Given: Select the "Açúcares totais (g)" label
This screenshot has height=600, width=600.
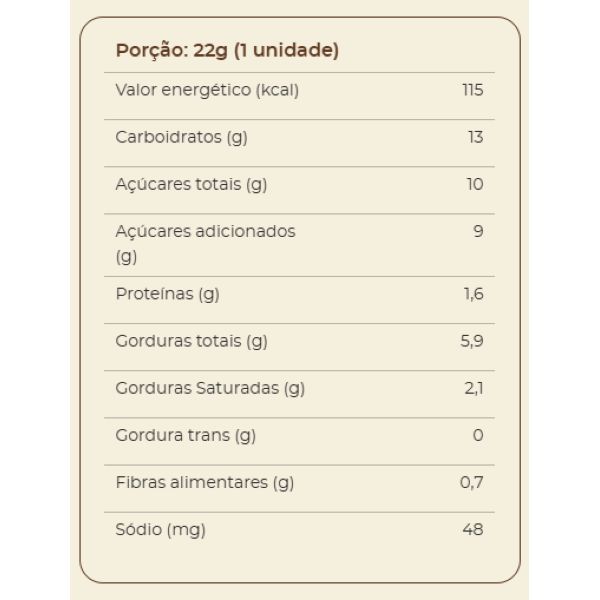Looking at the screenshot, I should point(191,184).
